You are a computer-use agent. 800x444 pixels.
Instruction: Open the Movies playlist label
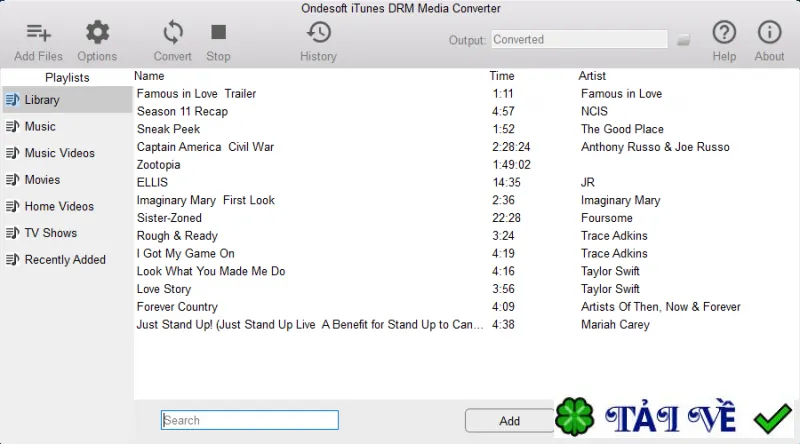point(42,180)
